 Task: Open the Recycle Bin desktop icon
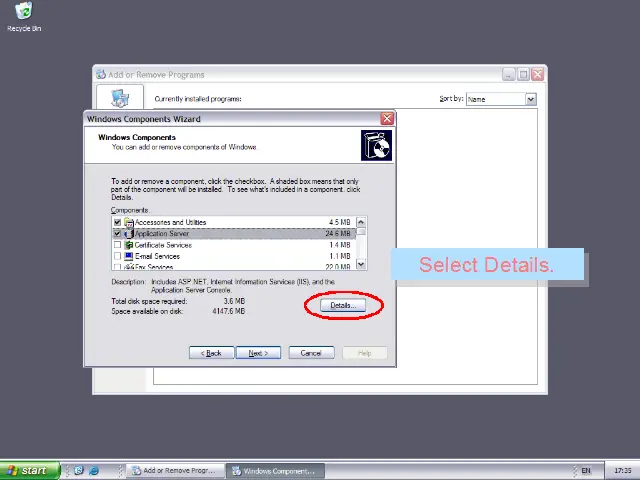[24, 17]
